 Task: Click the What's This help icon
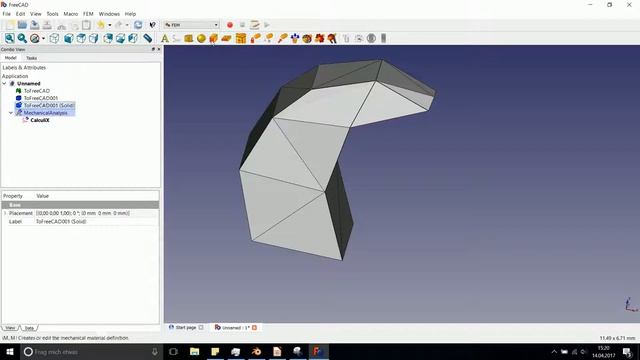(x=152, y=25)
